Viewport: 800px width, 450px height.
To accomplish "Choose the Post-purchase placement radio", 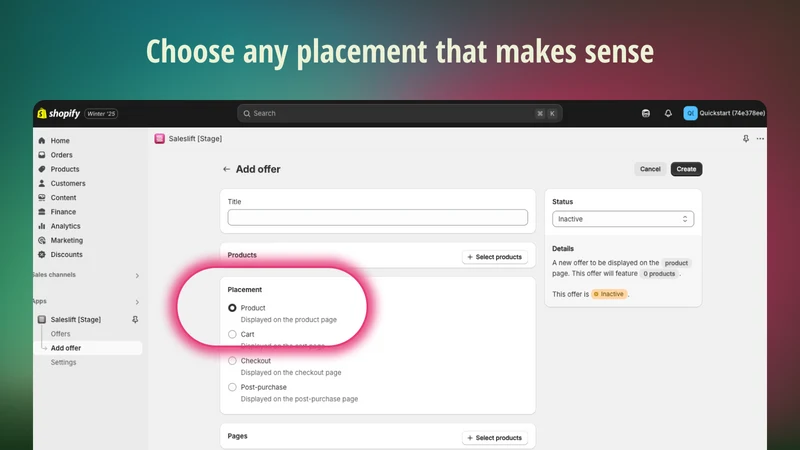I will tap(232, 387).
